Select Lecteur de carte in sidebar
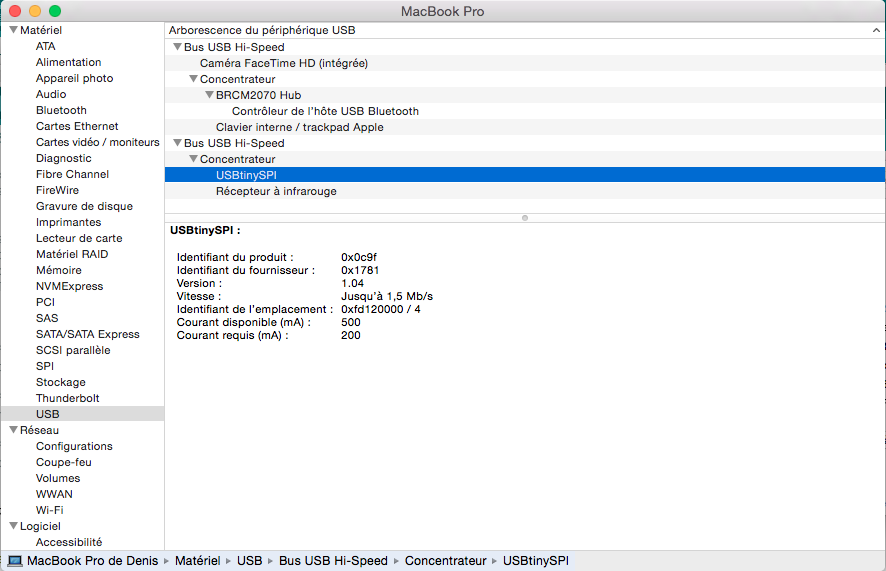Screen dimensions: 886x571 [x=79, y=238]
